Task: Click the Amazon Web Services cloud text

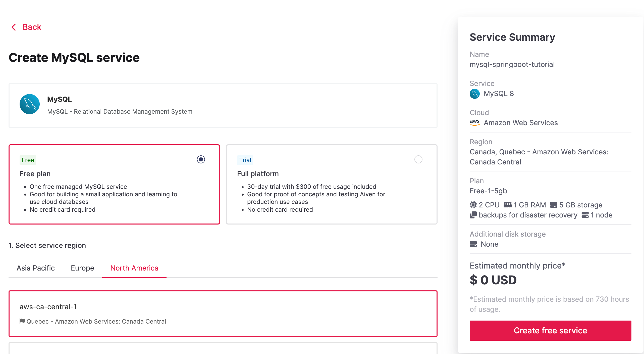Action: coord(521,123)
